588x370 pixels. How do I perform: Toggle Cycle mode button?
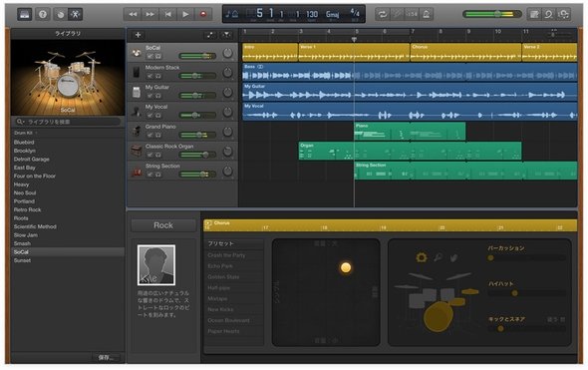pos(383,14)
